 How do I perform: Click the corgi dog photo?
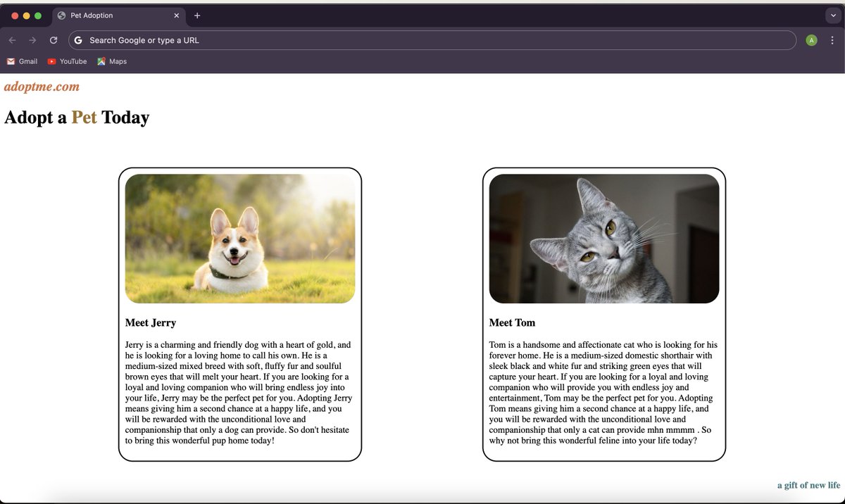coord(240,239)
